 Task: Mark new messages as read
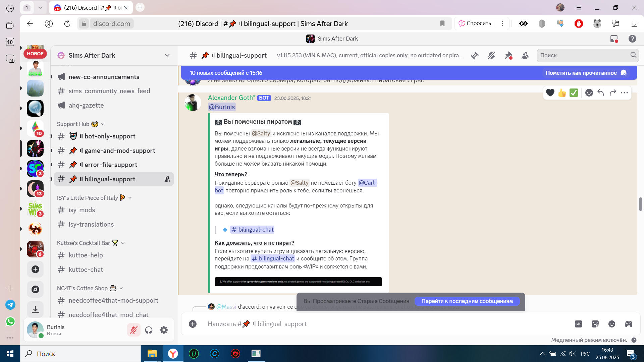586,73
